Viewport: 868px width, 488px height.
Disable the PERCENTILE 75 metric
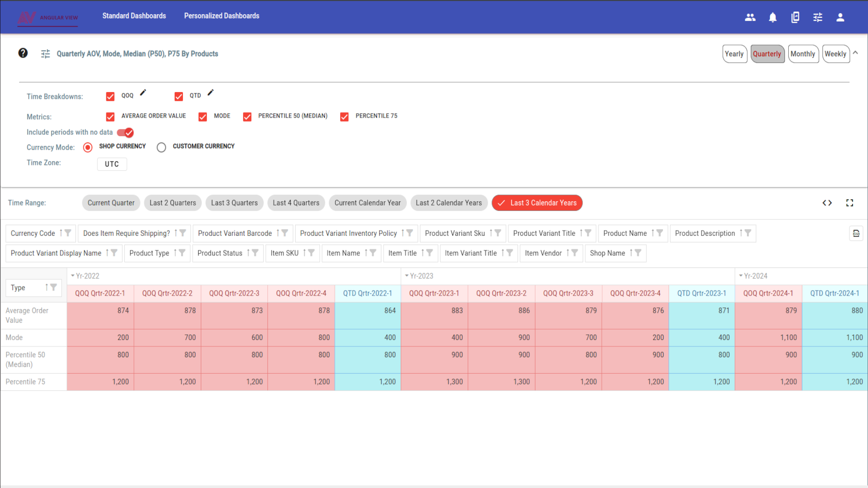(344, 116)
